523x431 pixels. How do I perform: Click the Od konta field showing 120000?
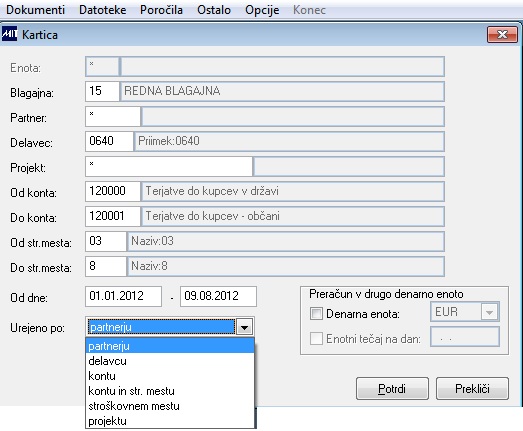(x=113, y=191)
